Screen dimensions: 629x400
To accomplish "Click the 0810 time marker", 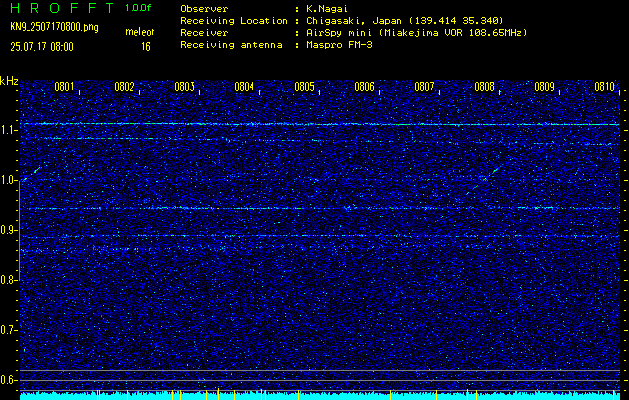I will [605, 86].
